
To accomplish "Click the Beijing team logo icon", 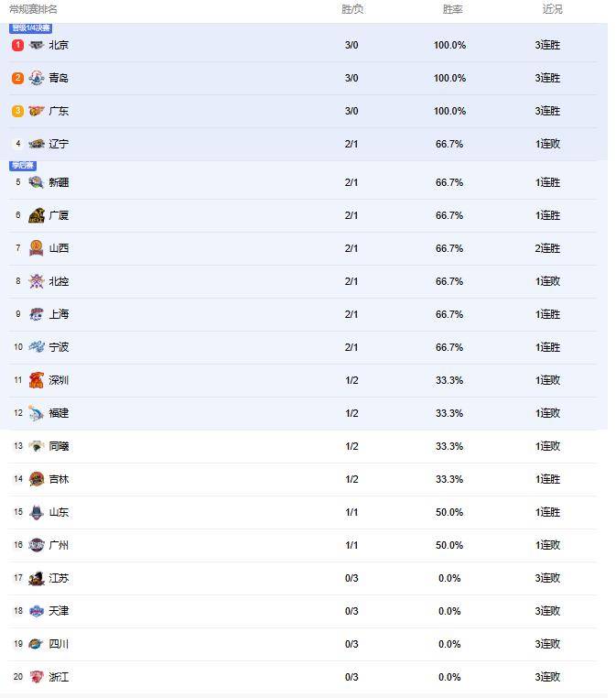I will click(37, 45).
